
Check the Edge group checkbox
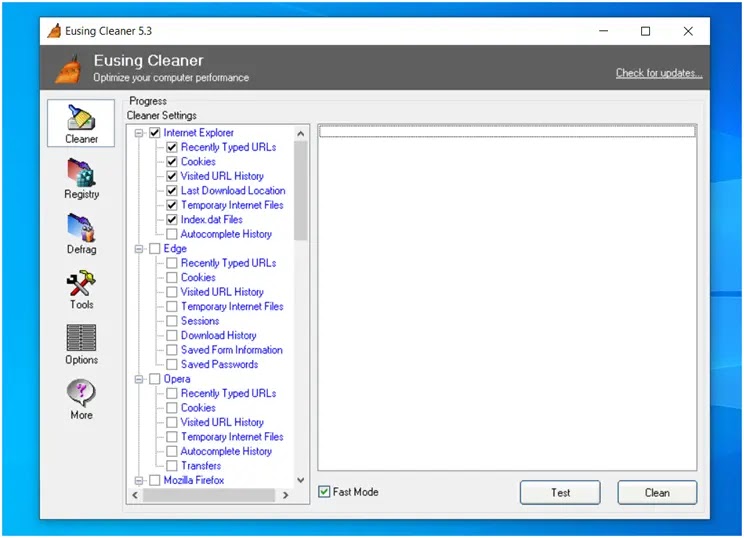pos(155,249)
